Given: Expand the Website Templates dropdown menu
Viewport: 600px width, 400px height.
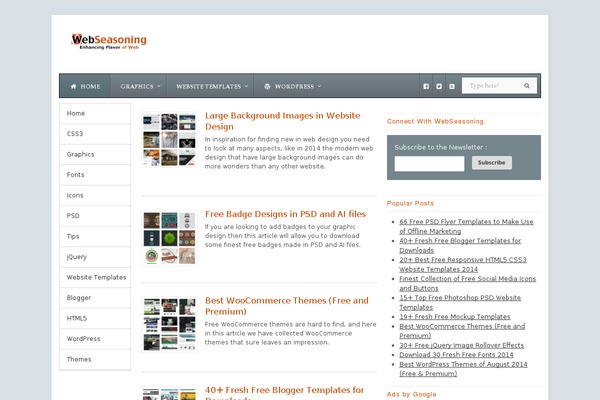Looking at the screenshot, I should click(x=212, y=87).
